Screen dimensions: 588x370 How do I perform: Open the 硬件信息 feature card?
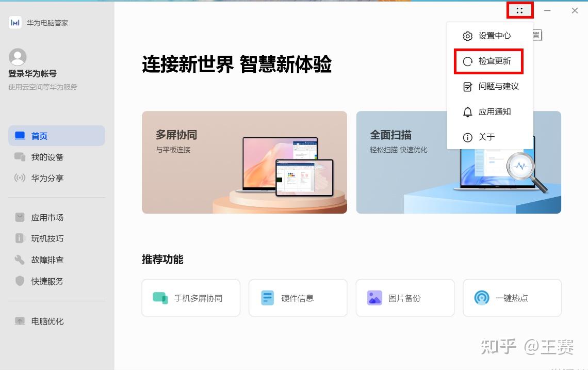[298, 298]
